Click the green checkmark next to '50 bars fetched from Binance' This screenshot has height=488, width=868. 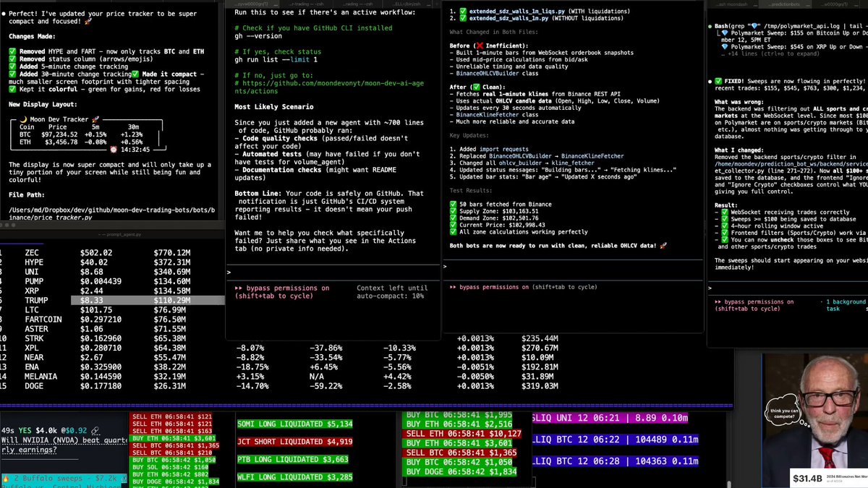point(454,204)
